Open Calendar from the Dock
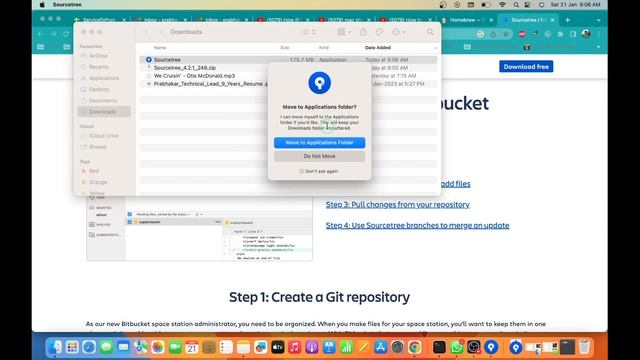The image size is (640, 360). click(x=192, y=347)
